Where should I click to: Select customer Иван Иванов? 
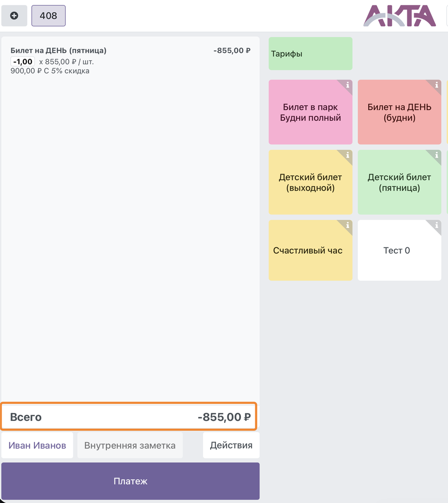pos(37,445)
